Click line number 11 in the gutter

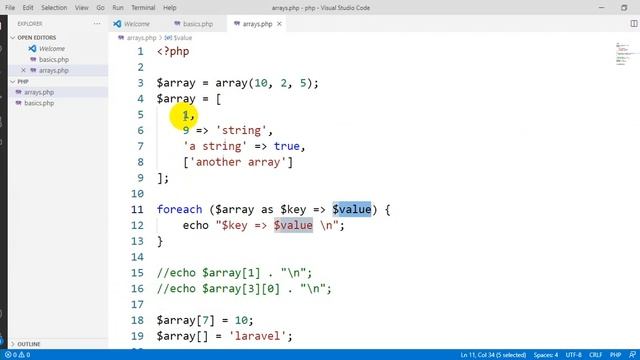137,209
